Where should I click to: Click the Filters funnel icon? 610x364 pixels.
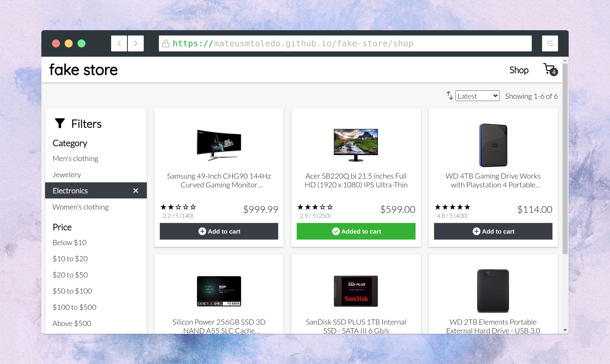[x=60, y=123]
